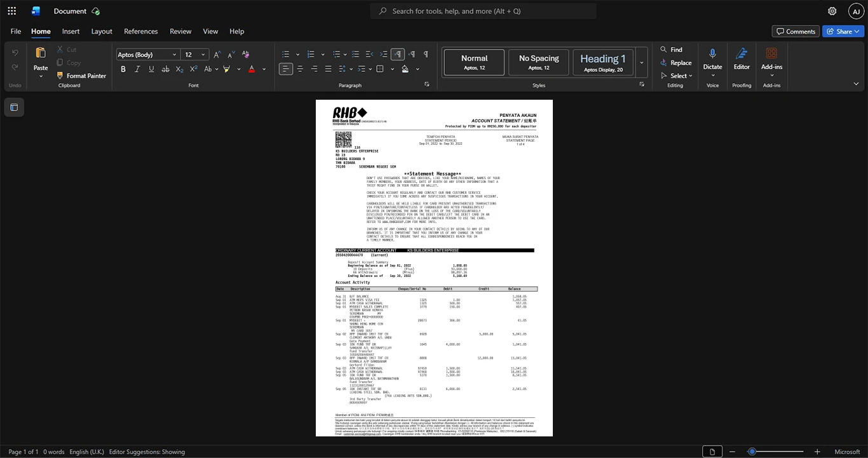Open Paragraph settings dialog launcher
Viewport: 868px width, 458px height.
click(x=426, y=84)
